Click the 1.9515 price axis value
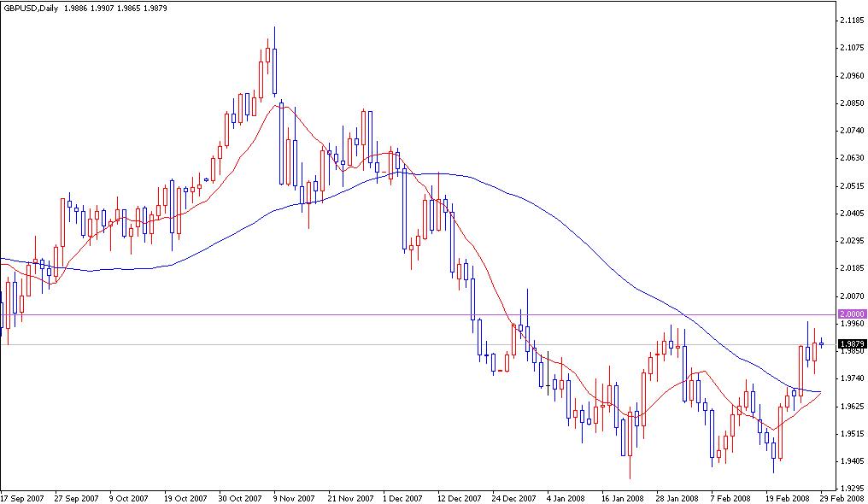 (x=852, y=434)
